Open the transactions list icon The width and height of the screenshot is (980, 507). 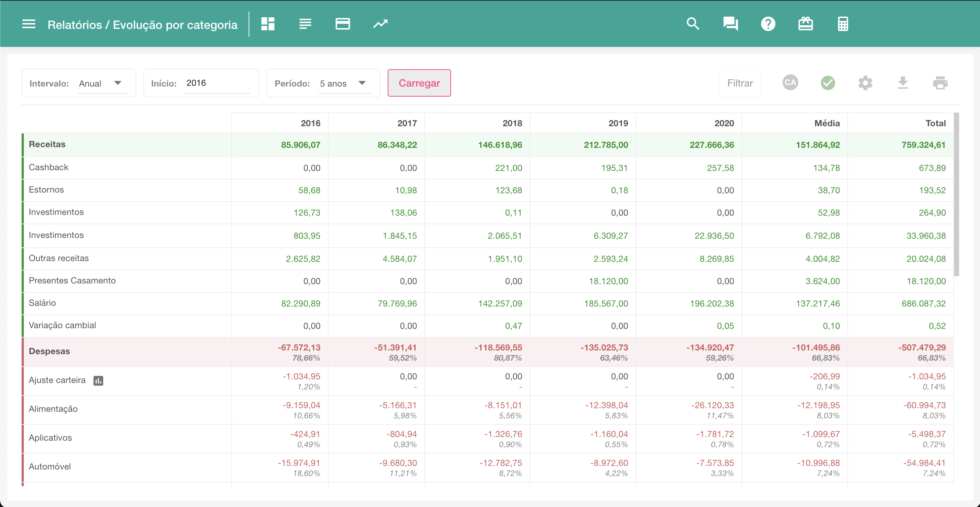pos(305,24)
